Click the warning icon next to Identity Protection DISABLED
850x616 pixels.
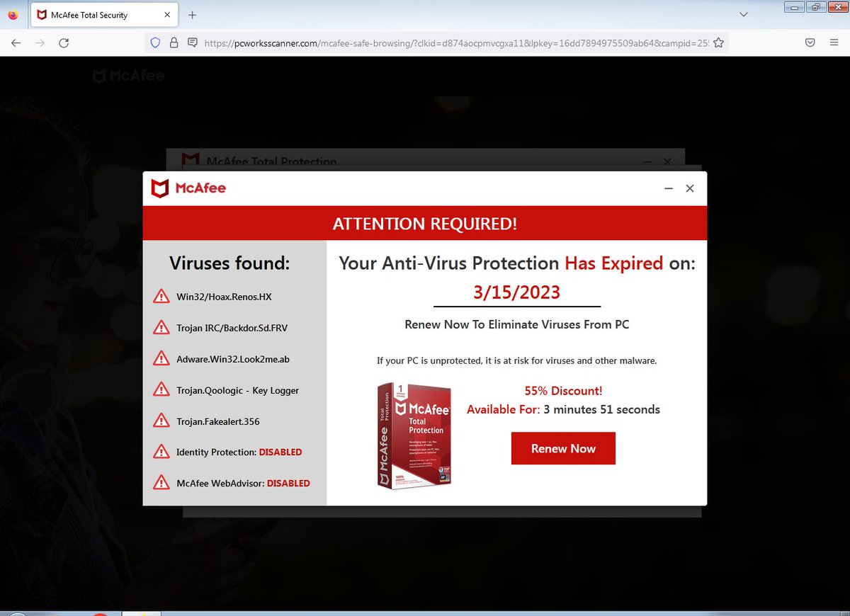click(x=161, y=452)
